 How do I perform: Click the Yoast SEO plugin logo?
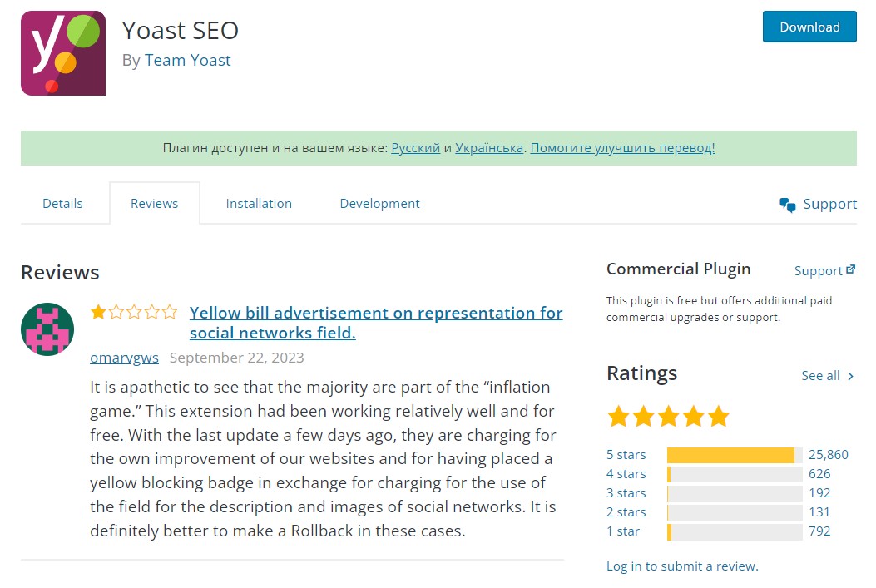(63, 53)
